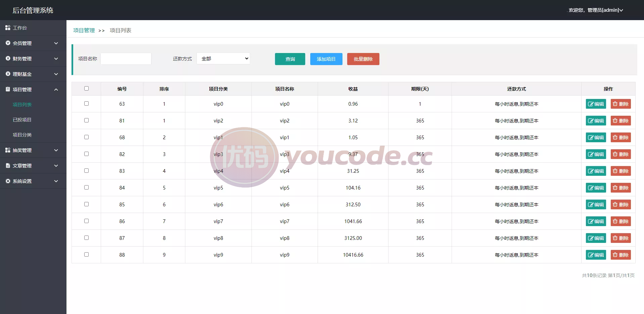Toggle the select-all checkbox in table header
644x314 pixels.
click(86, 89)
